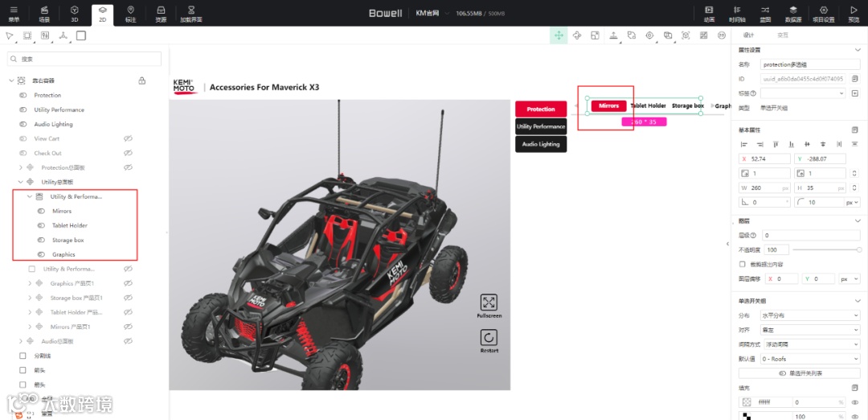Toggle visibility of the View Cart layer
868x420 pixels.
[x=128, y=138]
